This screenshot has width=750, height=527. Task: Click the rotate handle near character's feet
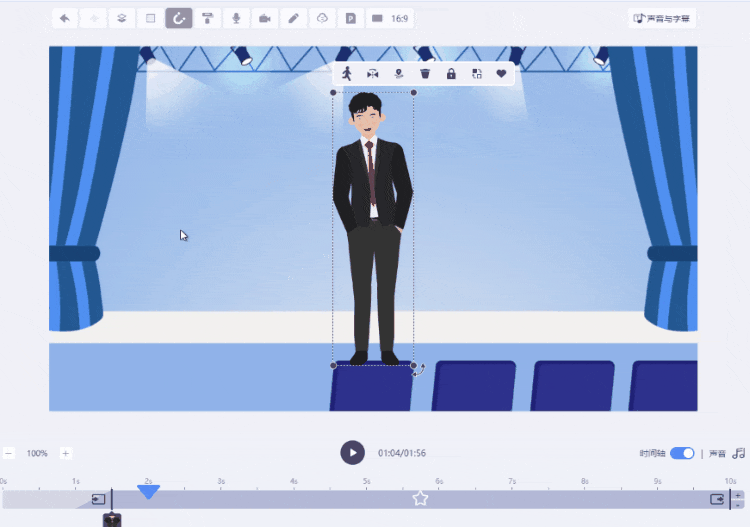pyautogui.click(x=419, y=370)
